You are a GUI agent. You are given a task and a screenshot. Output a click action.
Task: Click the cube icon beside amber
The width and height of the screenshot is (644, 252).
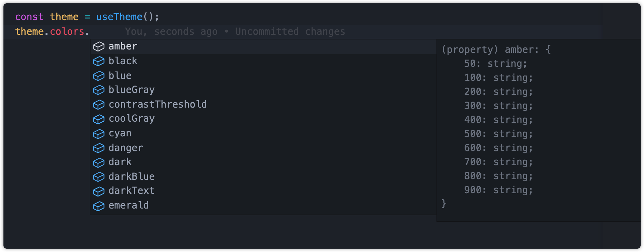pyautogui.click(x=99, y=46)
